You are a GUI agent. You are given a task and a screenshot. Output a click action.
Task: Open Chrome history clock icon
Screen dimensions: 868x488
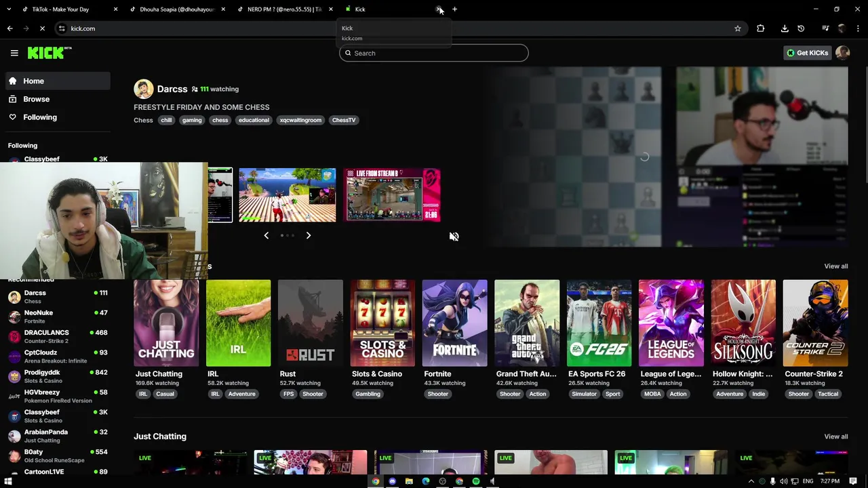tap(801, 28)
